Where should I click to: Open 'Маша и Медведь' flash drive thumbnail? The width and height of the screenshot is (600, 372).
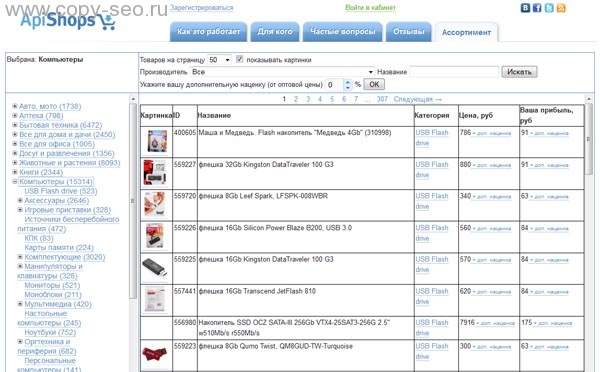pos(157,141)
